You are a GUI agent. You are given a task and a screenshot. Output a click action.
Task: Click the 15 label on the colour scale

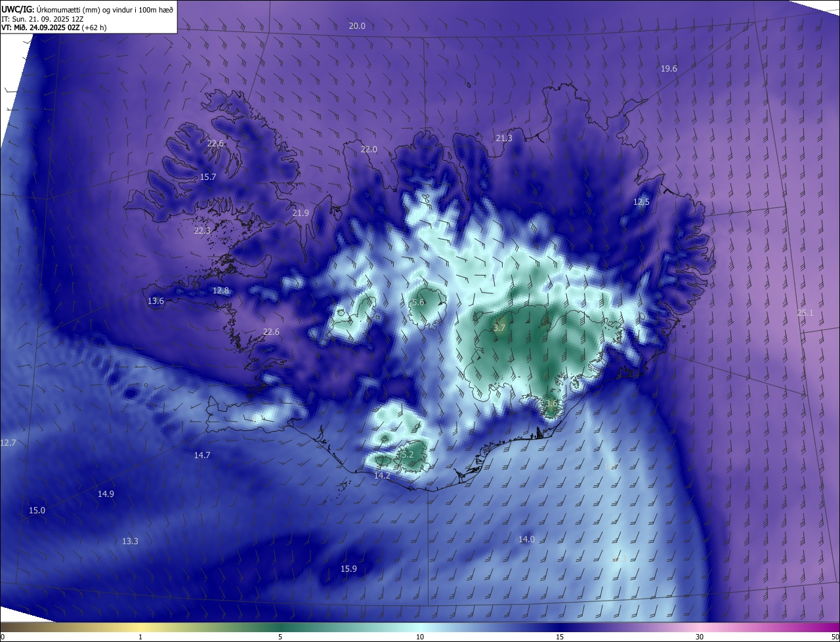click(560, 637)
